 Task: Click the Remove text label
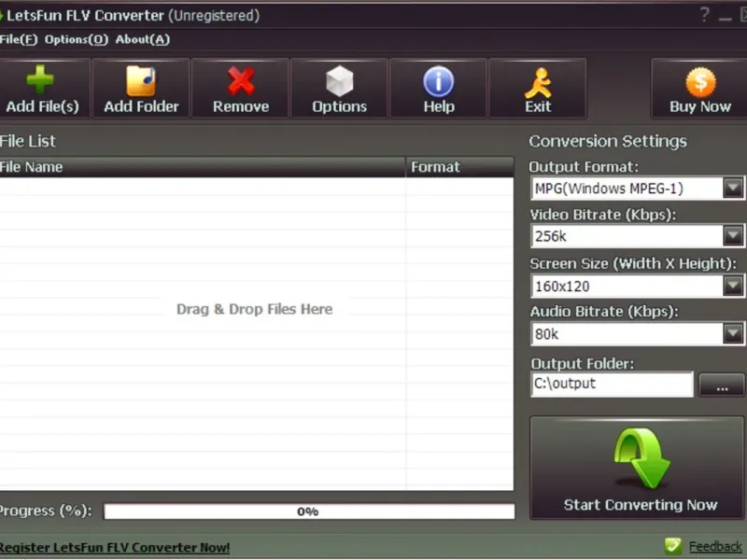coord(241,106)
